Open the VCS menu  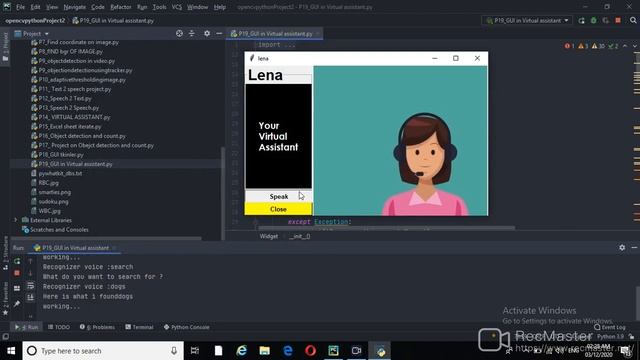pos(177,7)
